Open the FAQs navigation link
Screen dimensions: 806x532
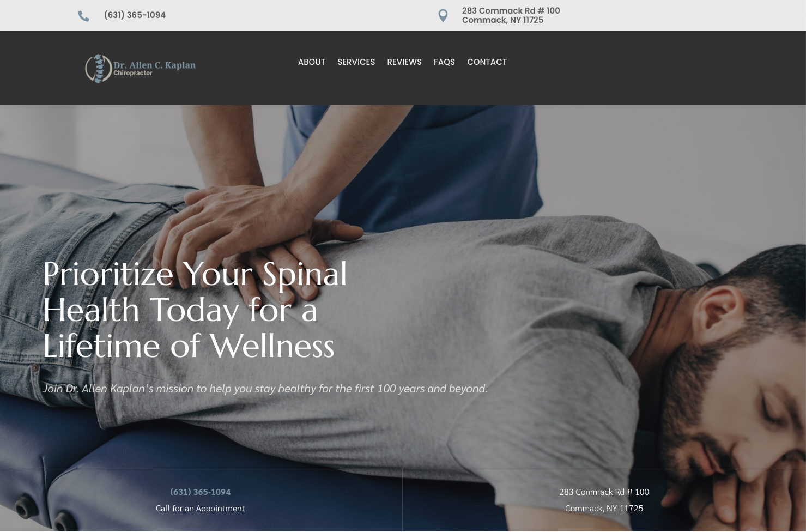click(x=444, y=62)
